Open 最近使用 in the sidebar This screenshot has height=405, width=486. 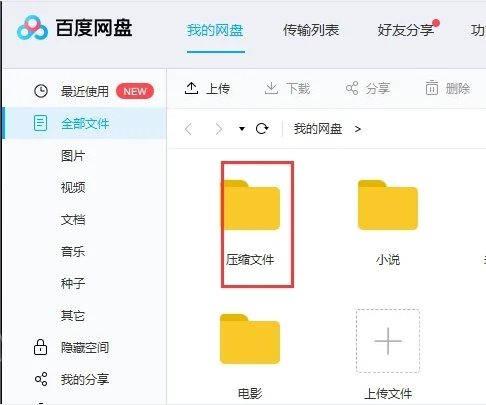[85, 91]
